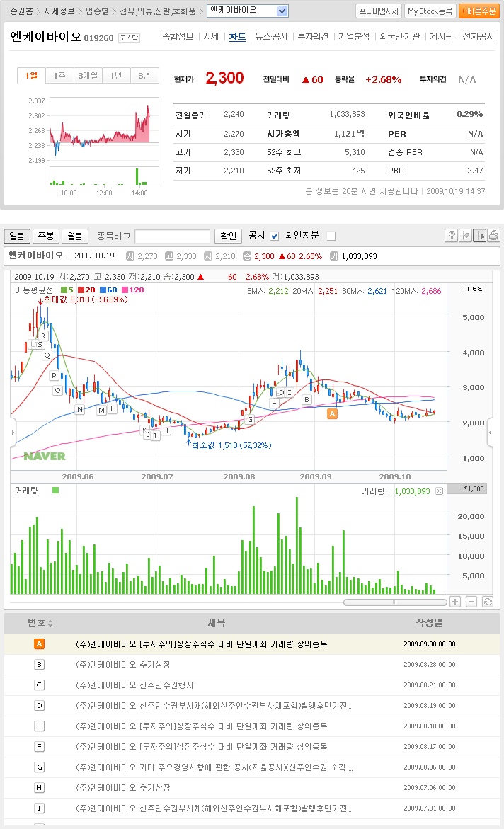Open the 추가상장 disclosure dated 2009.08.28
Screen dimensions: 504x829
(122, 665)
